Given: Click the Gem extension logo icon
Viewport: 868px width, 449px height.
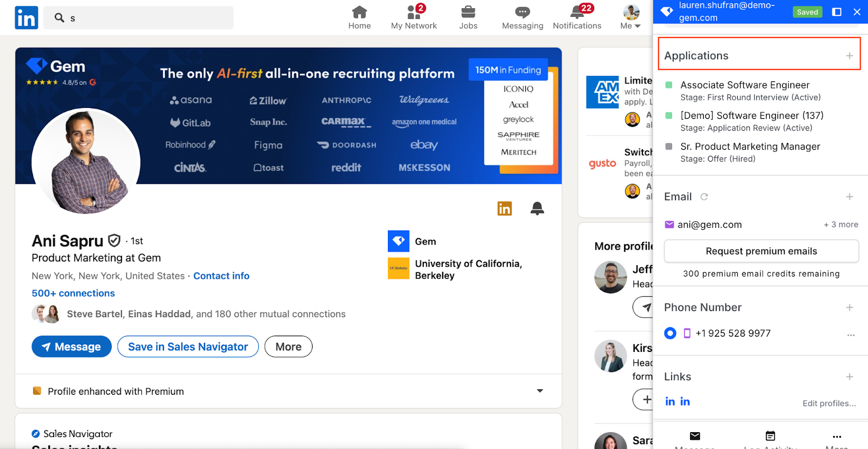Looking at the screenshot, I should pos(667,11).
